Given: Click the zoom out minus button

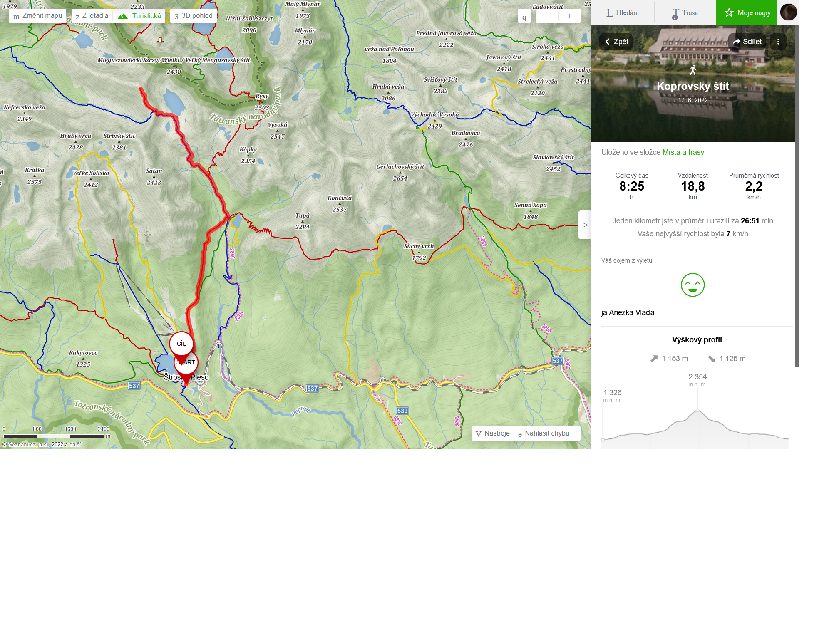Looking at the screenshot, I should [547, 16].
